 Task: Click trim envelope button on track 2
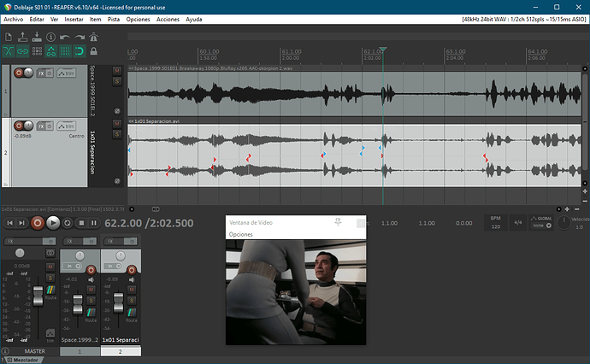(66, 126)
